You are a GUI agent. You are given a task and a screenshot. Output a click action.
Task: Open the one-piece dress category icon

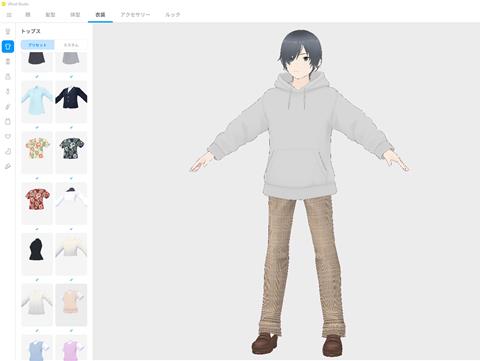[x=8, y=77]
